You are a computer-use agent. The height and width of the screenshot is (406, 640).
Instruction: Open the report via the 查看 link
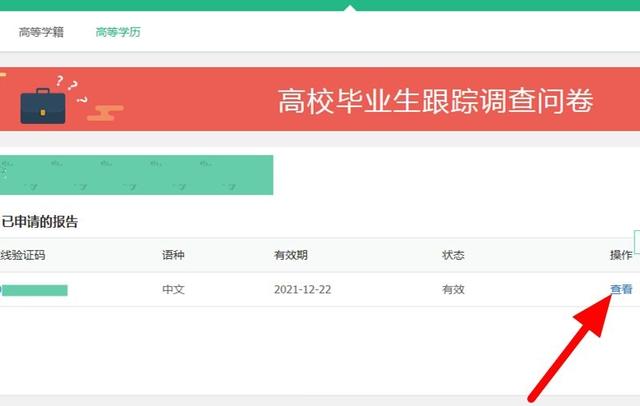[621, 289]
